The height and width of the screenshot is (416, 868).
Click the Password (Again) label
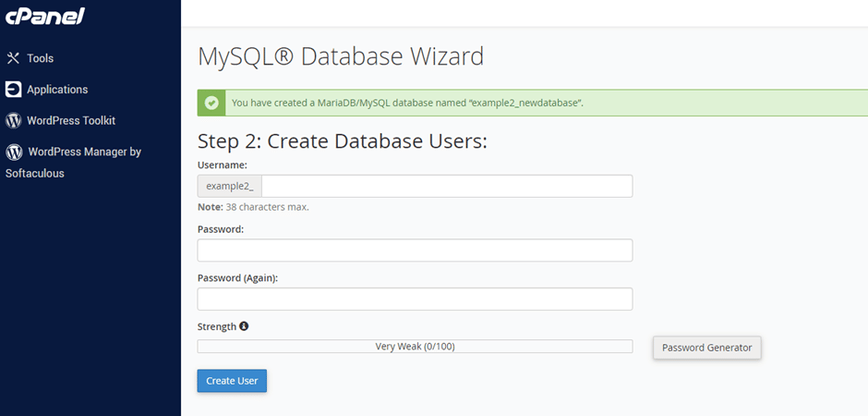pos(237,278)
